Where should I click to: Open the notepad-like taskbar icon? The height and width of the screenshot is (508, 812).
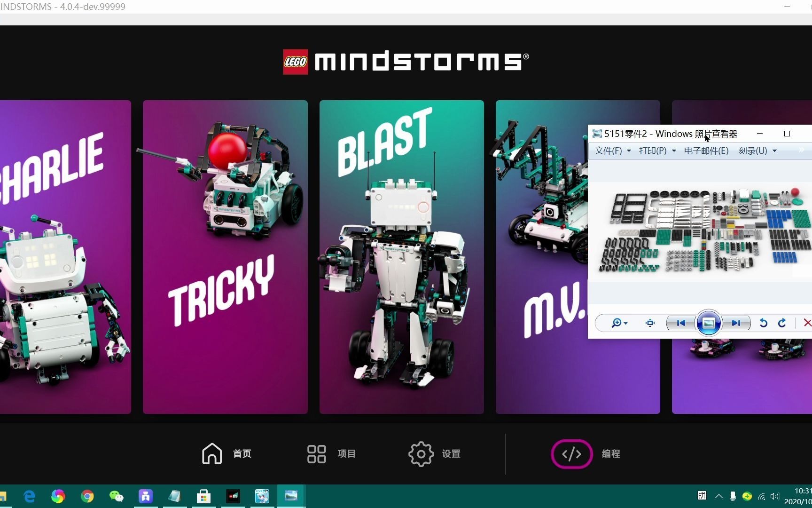(x=174, y=496)
